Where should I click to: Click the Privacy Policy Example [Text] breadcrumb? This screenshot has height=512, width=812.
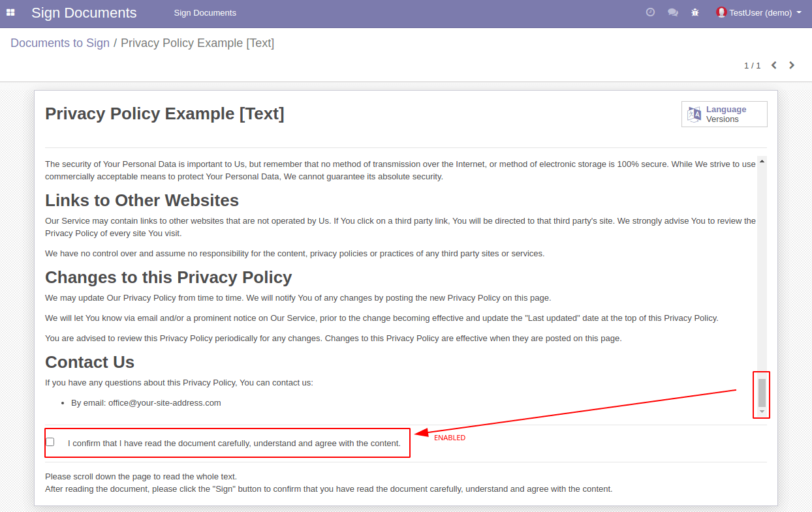(197, 43)
